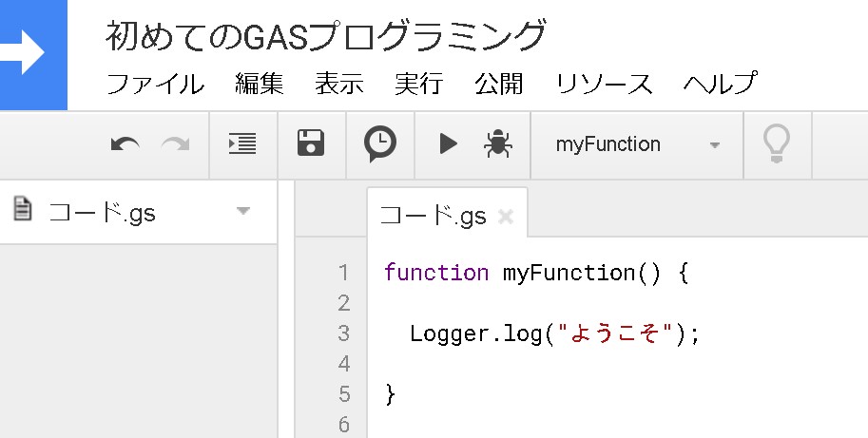Image resolution: width=868 pixels, height=438 pixels.
Task: Open the リソース menu
Action: point(604,84)
